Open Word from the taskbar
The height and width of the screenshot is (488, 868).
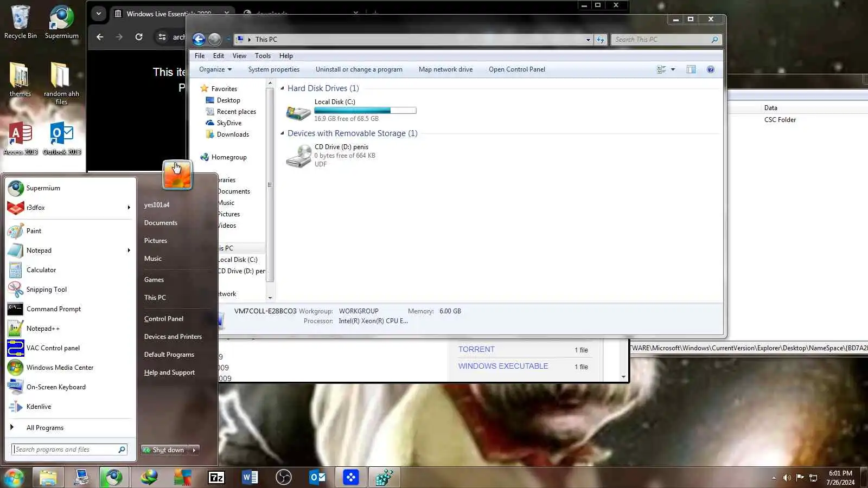tap(250, 477)
